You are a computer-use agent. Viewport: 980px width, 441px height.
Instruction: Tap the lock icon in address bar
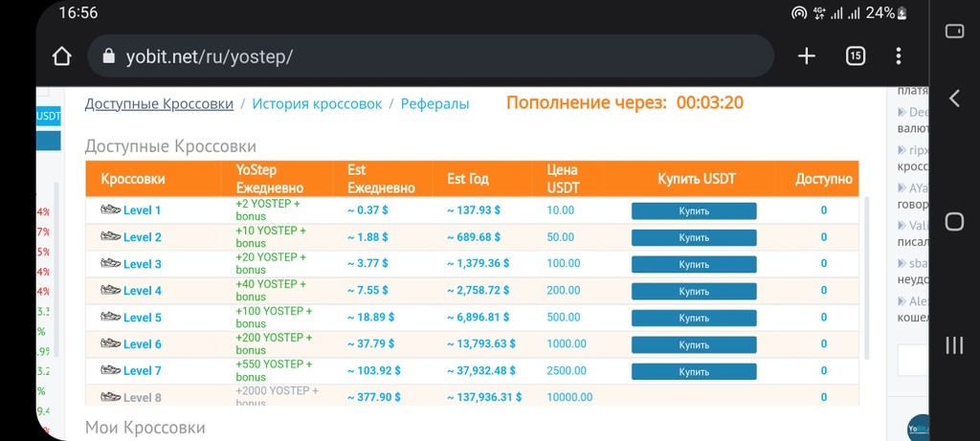(x=109, y=56)
